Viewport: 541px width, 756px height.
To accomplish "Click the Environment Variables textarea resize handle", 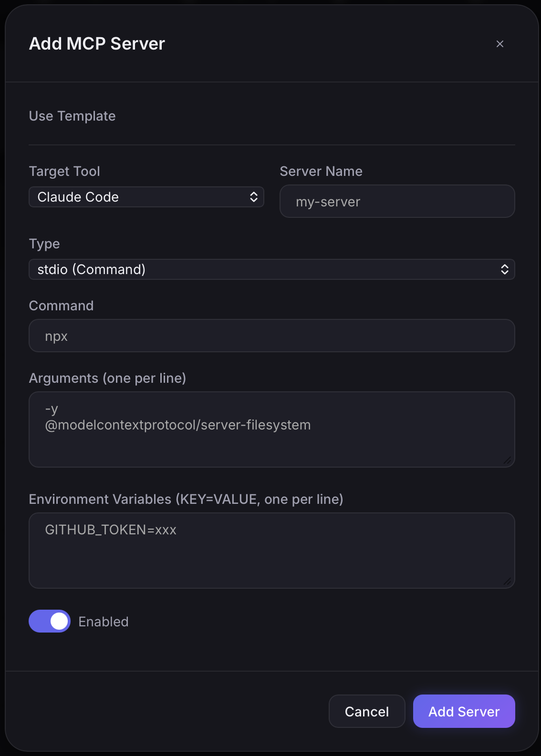I will point(508,581).
